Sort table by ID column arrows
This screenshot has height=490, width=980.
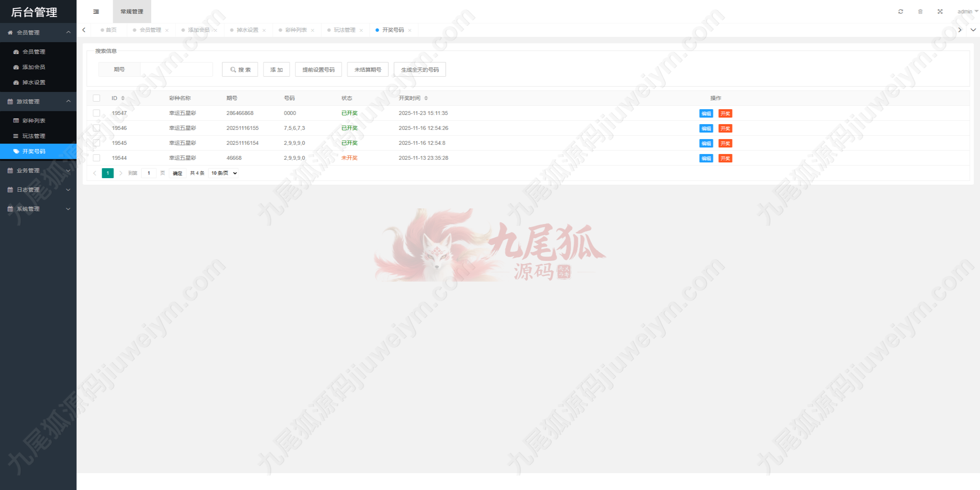tap(123, 98)
